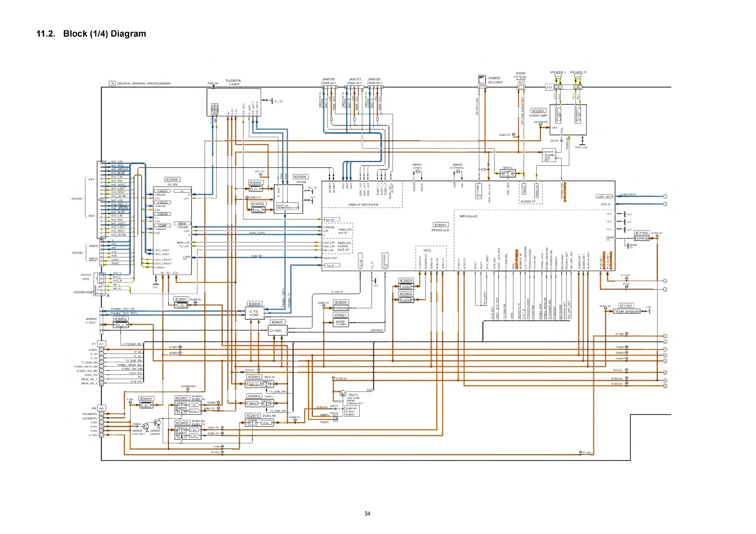Click the headphone jack symbol
756x534 pixels.
[x=99, y=290]
